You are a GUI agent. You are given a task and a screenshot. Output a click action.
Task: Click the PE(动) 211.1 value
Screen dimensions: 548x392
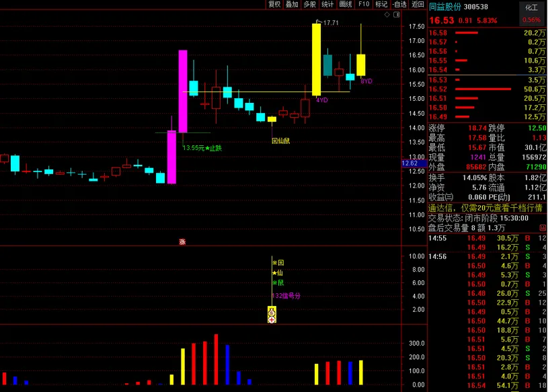tap(537, 198)
